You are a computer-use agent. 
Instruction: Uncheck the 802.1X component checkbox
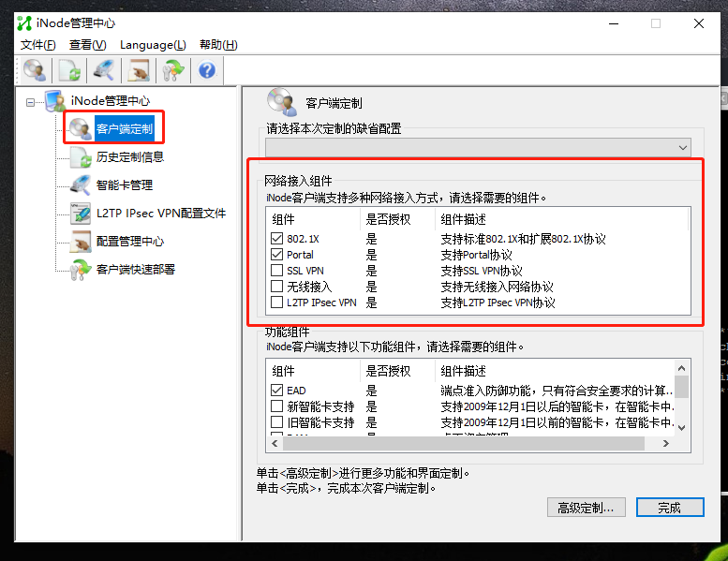276,239
